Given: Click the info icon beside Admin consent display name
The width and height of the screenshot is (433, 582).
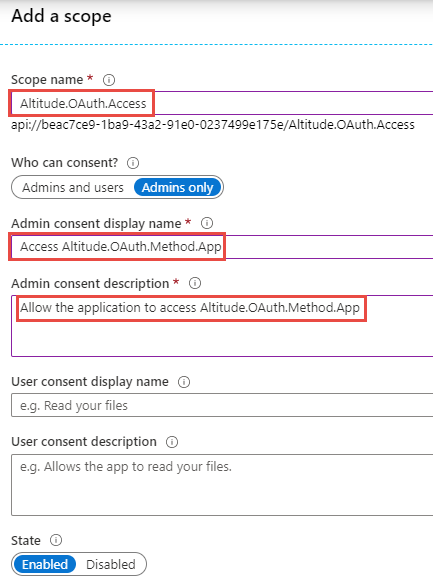Looking at the screenshot, I should 207,223.
